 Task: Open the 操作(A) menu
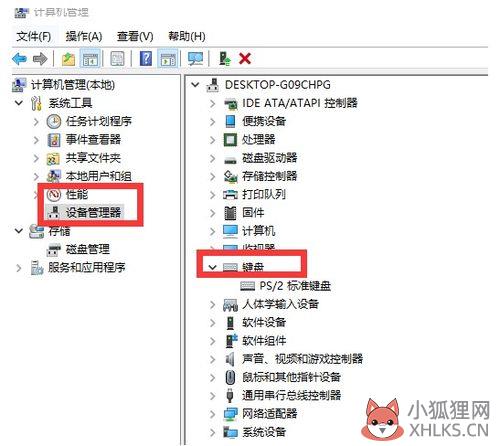[84, 36]
